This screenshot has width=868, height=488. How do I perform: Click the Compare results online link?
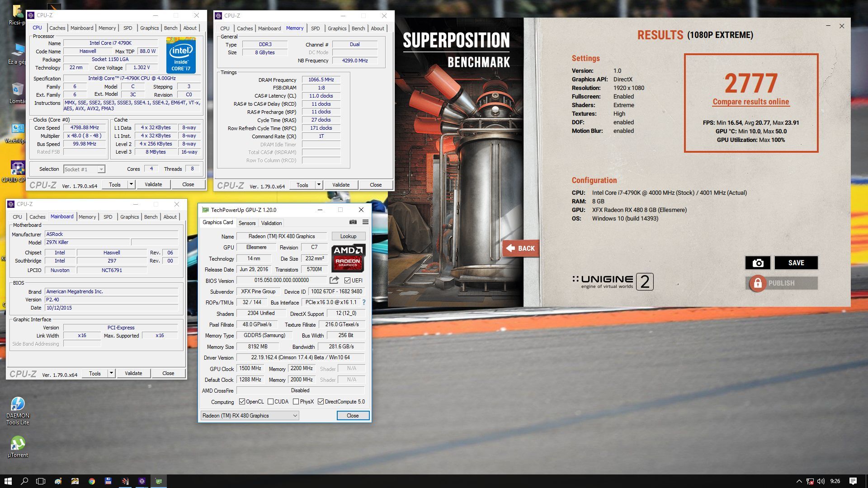coord(750,102)
